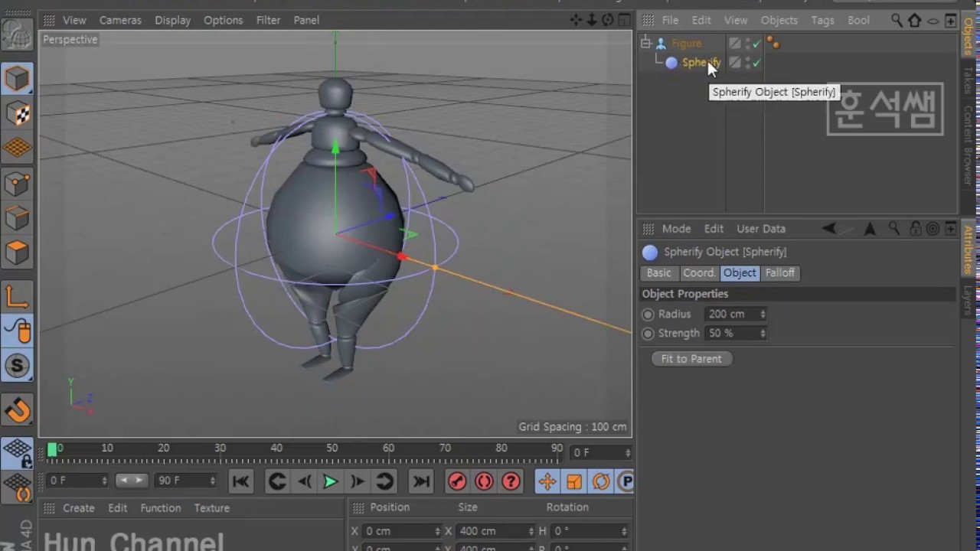Click the Keyframe Selection question mark button
This screenshot has height=551, width=980.
pos(511,481)
